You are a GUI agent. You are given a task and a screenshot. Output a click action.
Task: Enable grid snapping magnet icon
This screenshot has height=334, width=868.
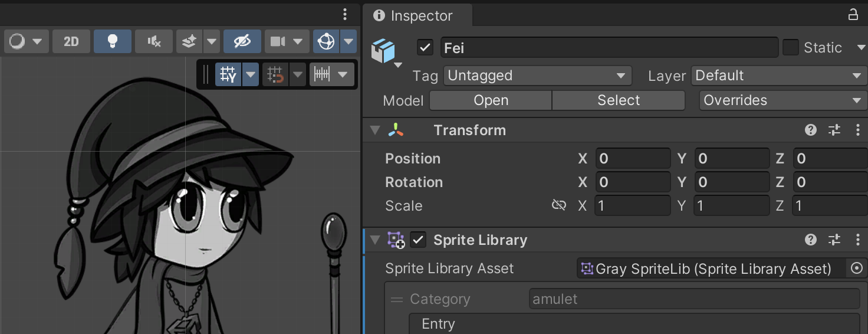coord(275,75)
